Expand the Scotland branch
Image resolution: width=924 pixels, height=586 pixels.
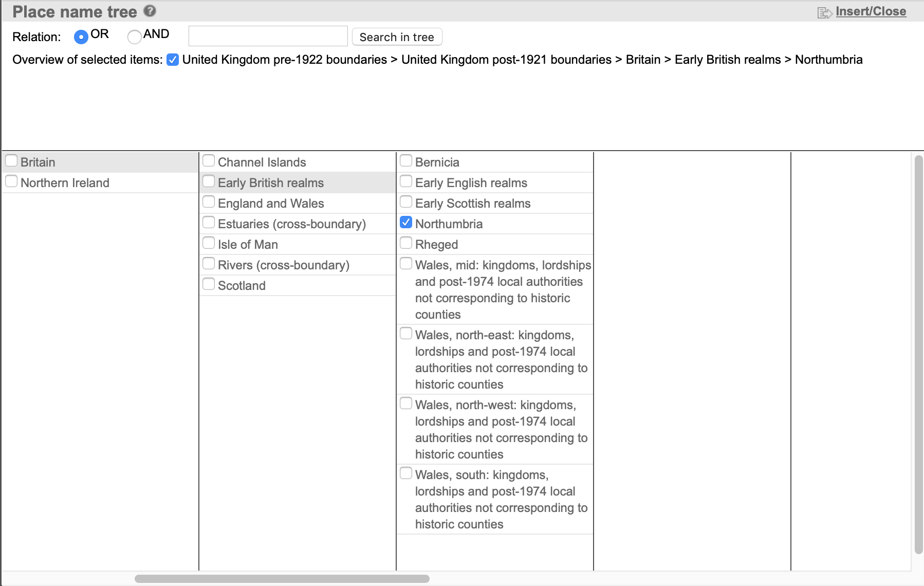pyautogui.click(x=242, y=286)
